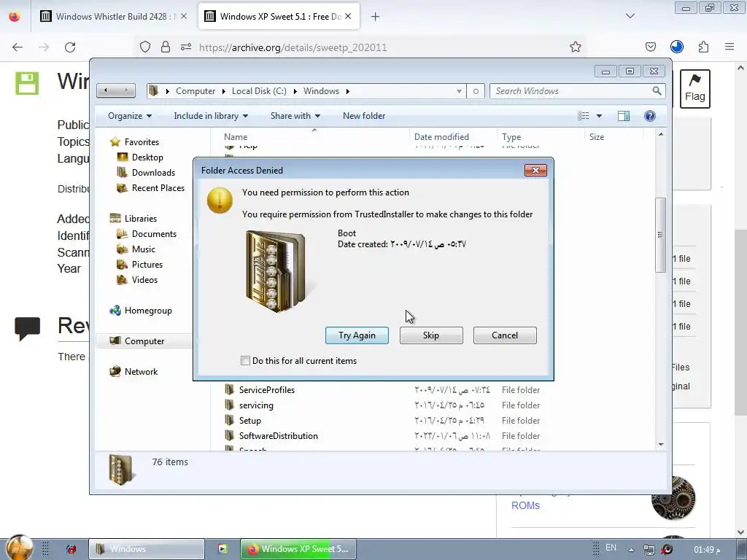The height and width of the screenshot is (560, 747).
Task: Open the 'Share with' dropdown
Action: tap(295, 116)
